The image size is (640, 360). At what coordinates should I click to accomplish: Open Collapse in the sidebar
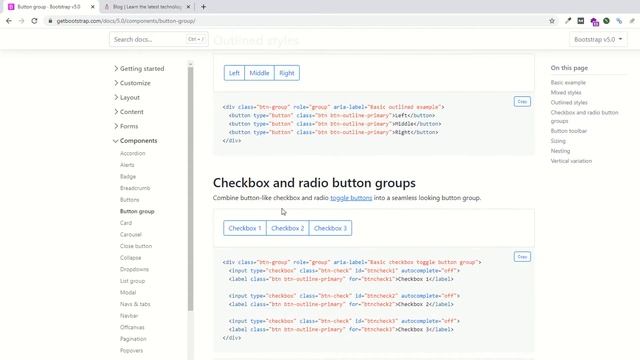[x=131, y=258]
